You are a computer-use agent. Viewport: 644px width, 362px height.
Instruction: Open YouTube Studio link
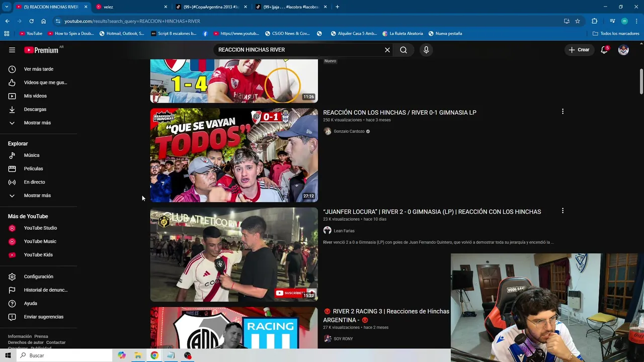[x=38, y=228]
